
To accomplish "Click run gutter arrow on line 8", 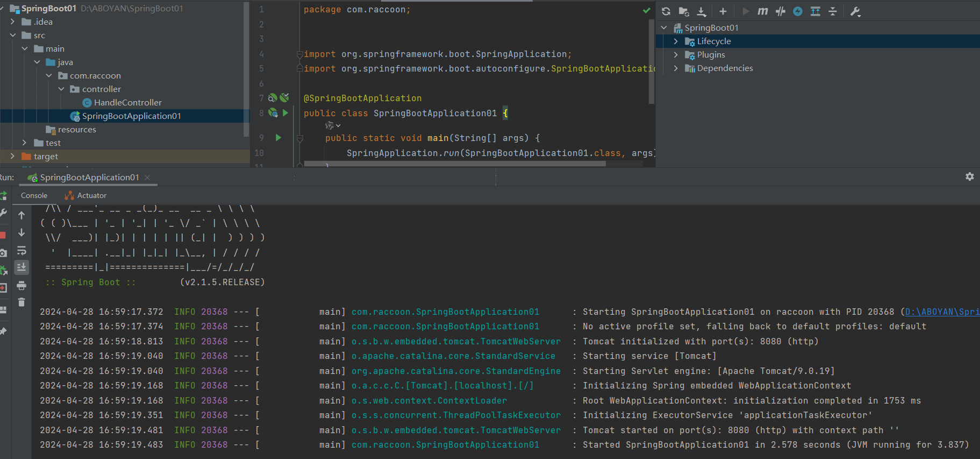I will click(x=285, y=113).
